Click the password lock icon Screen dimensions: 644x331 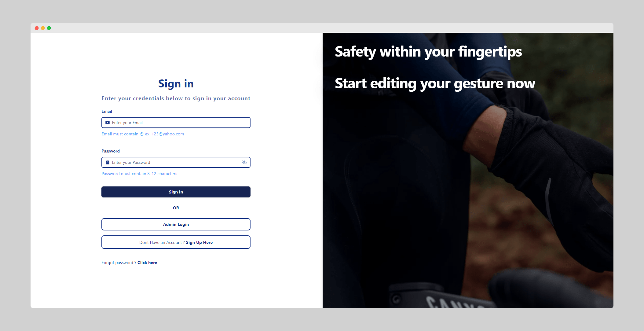tap(108, 162)
